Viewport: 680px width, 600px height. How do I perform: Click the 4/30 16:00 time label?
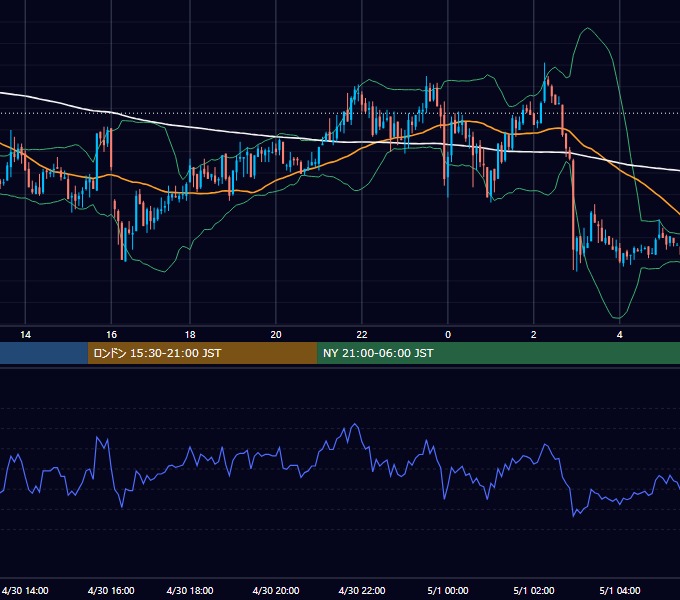(111, 590)
